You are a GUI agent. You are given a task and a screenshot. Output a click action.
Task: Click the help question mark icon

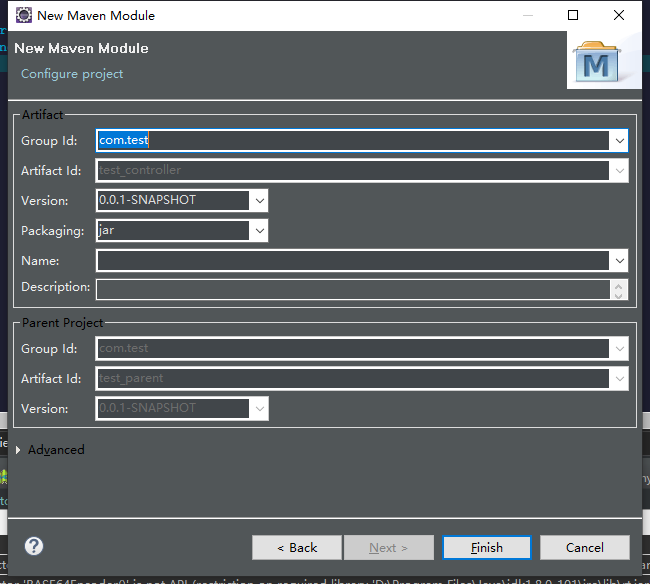[34, 546]
